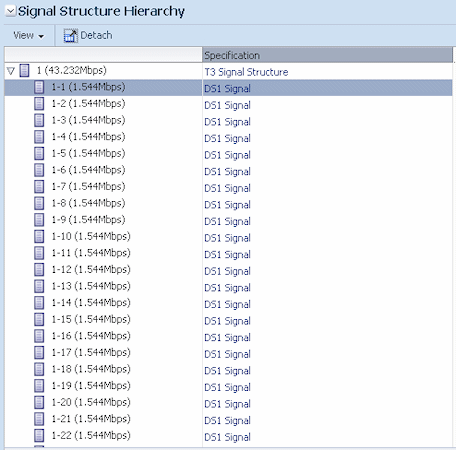This screenshot has width=456, height=450.
Task: Open the T3 Signal Structure link
Action: click(x=246, y=72)
